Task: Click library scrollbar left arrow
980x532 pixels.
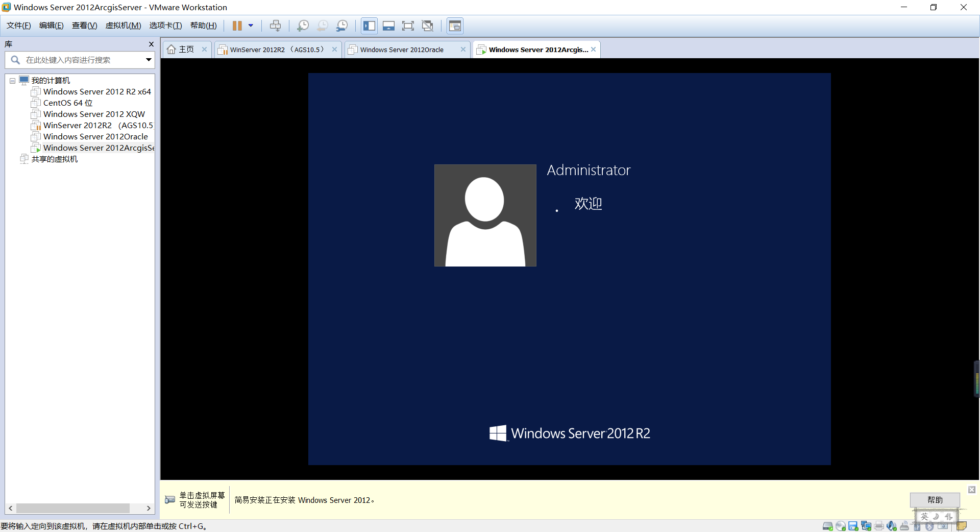Action: 11,509
